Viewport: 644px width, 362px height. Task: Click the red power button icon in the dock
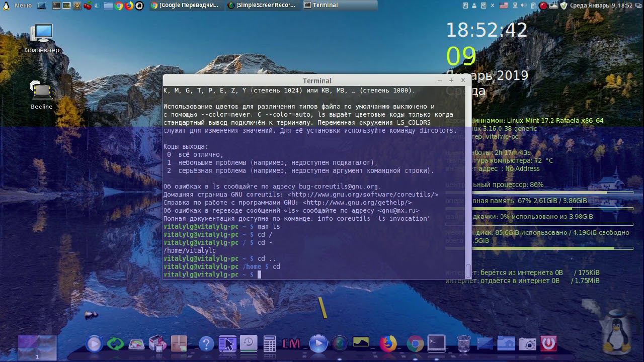pos(549,344)
